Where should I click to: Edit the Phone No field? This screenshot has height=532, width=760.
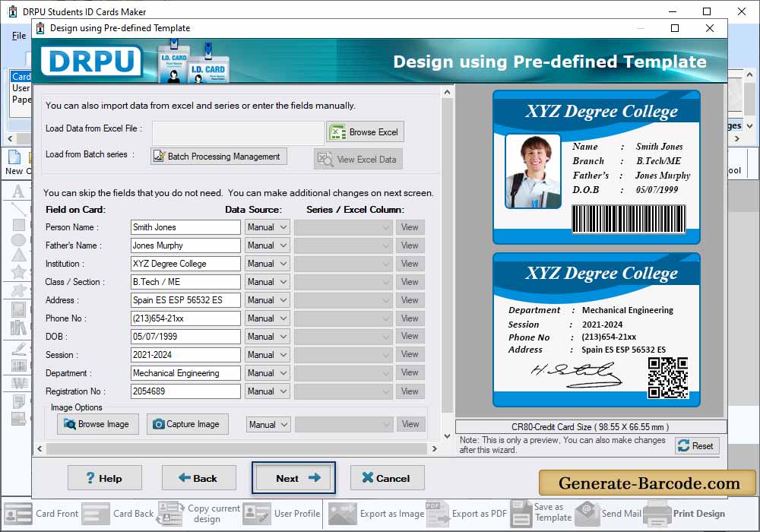185,318
